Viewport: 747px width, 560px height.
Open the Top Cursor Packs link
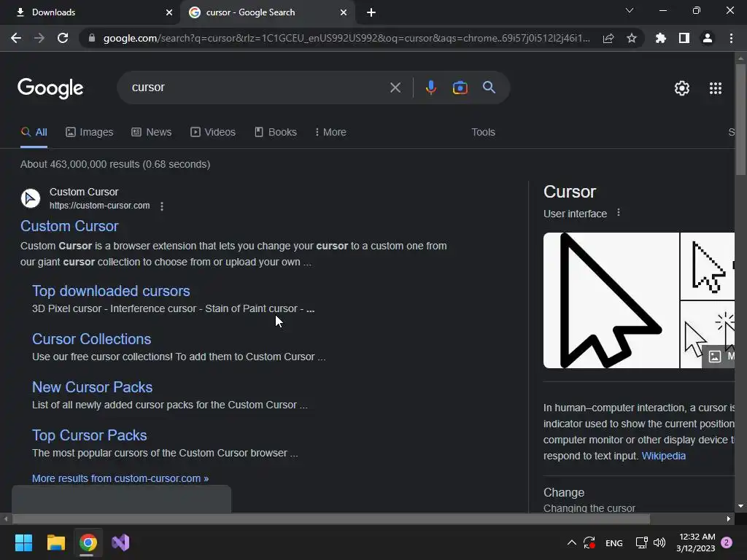coord(90,435)
